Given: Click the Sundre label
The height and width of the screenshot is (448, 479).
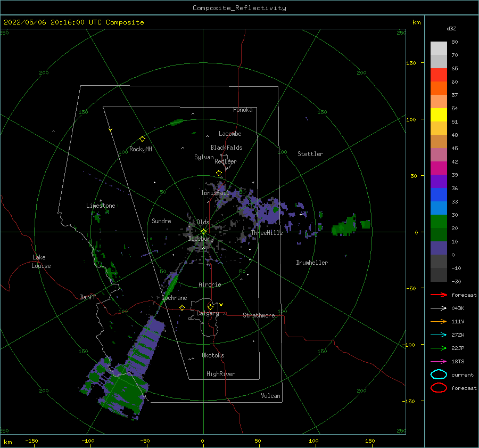Looking at the screenshot, I should 161,221.
